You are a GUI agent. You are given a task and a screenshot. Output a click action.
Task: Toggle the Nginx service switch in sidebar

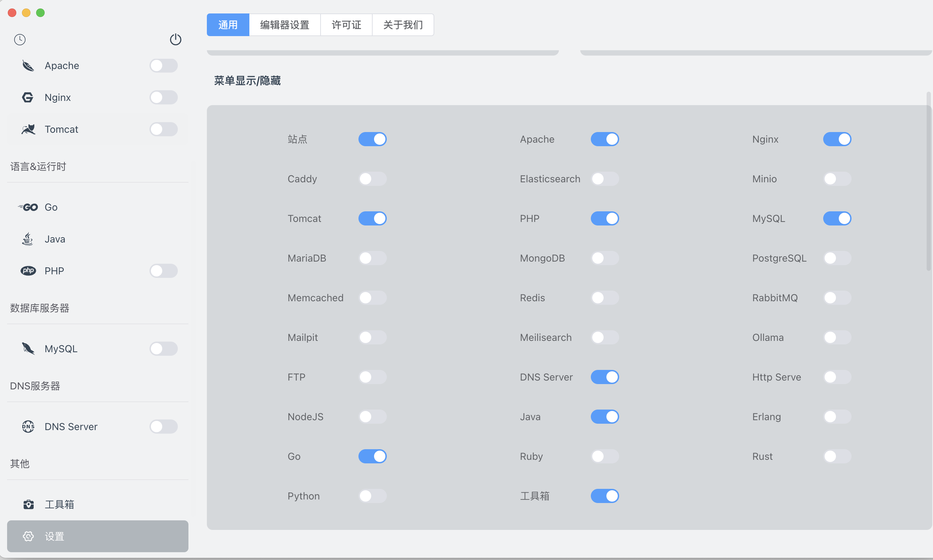[164, 97]
